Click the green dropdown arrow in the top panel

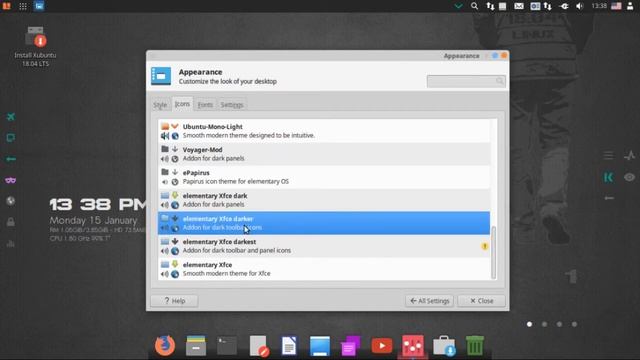pyautogui.click(x=458, y=6)
